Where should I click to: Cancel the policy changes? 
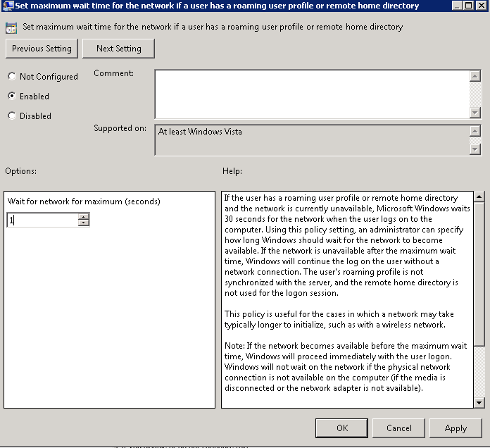click(399, 428)
